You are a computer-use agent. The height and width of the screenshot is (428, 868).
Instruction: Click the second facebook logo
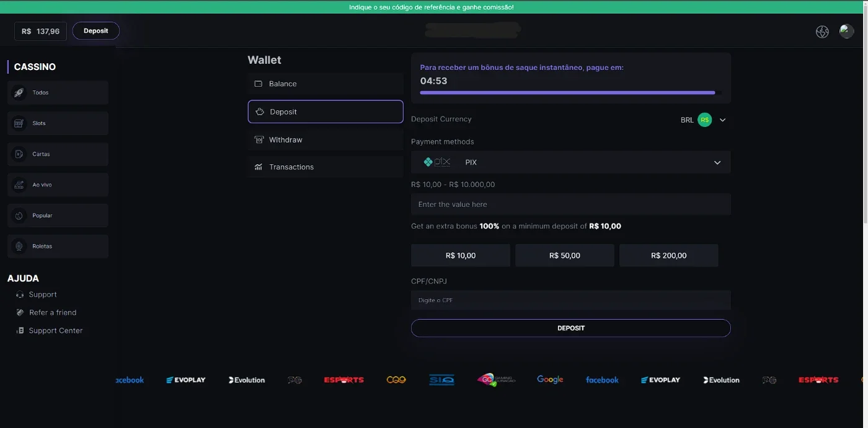tap(602, 380)
